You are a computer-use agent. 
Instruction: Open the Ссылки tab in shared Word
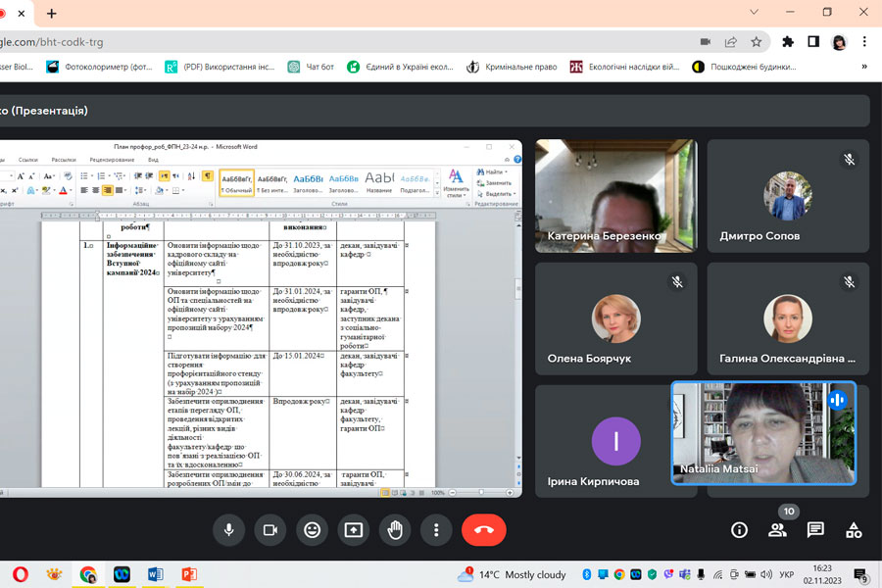click(x=28, y=160)
